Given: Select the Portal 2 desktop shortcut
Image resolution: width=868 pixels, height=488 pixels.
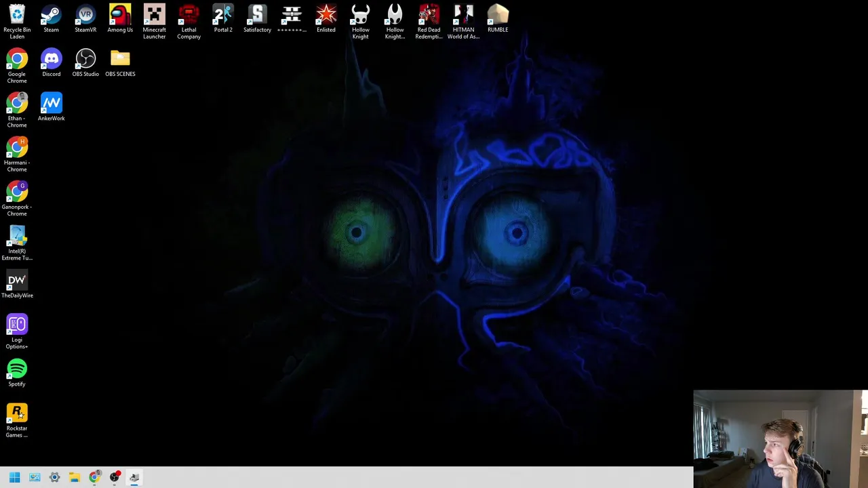Looking at the screenshot, I should 223,19.
